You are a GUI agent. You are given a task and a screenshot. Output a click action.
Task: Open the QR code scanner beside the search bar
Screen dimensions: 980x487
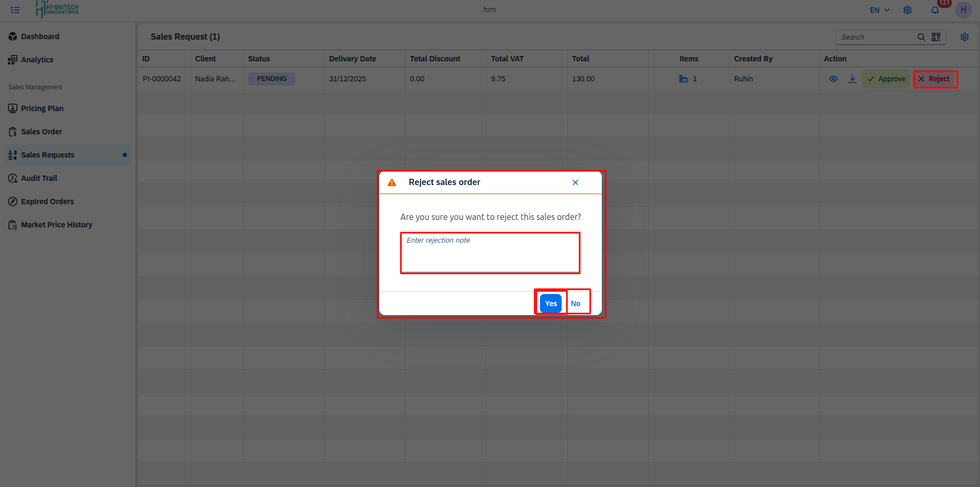(x=936, y=36)
